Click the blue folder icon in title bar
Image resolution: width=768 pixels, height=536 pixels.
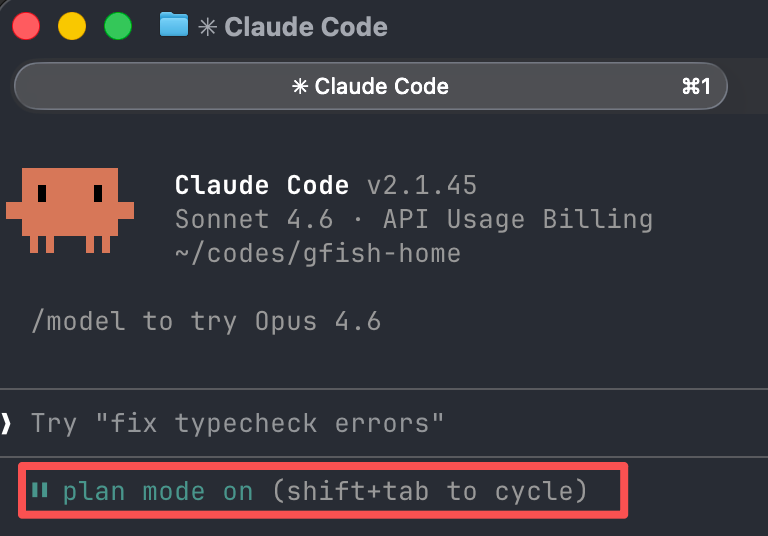tap(174, 24)
